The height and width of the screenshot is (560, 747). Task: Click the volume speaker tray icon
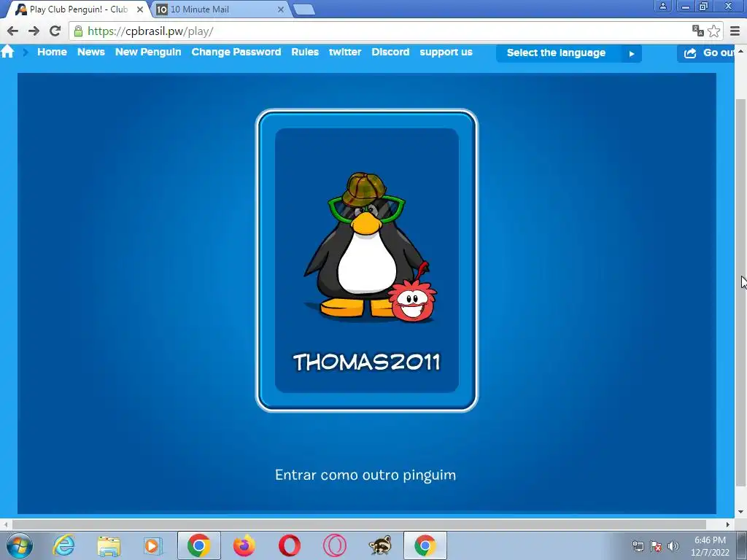pos(673,546)
